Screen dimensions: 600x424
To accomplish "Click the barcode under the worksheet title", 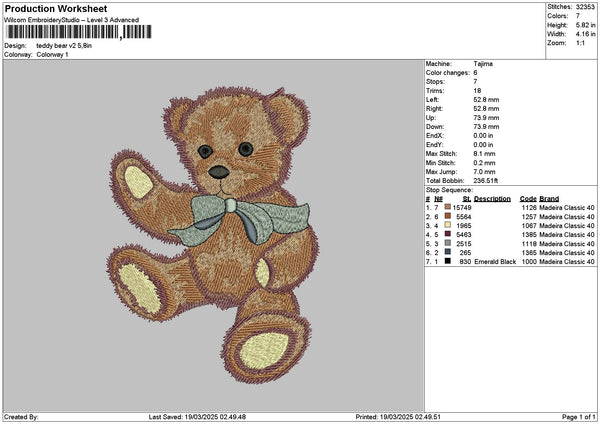I will [x=78, y=32].
